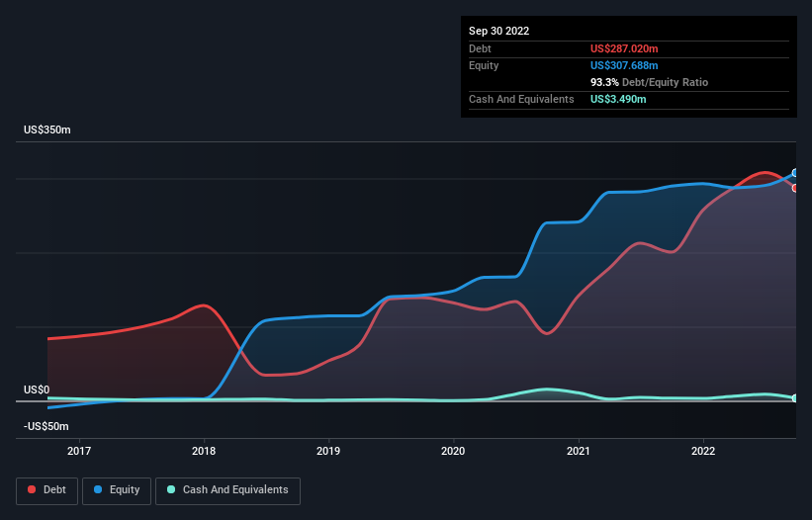Image resolution: width=812 pixels, height=520 pixels.
Task: Click the blue Equity legend dot
Action: pos(98,489)
